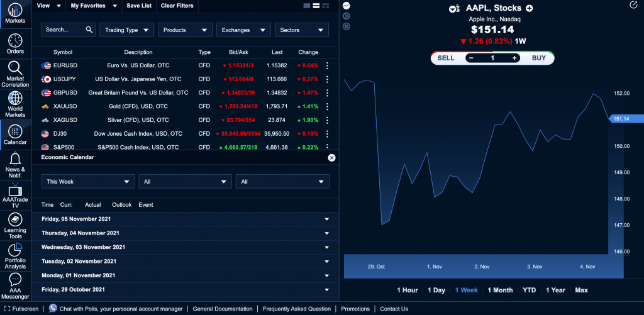Click the third circular chart tool icon
The width and height of the screenshot is (644, 315).
(x=347, y=26)
